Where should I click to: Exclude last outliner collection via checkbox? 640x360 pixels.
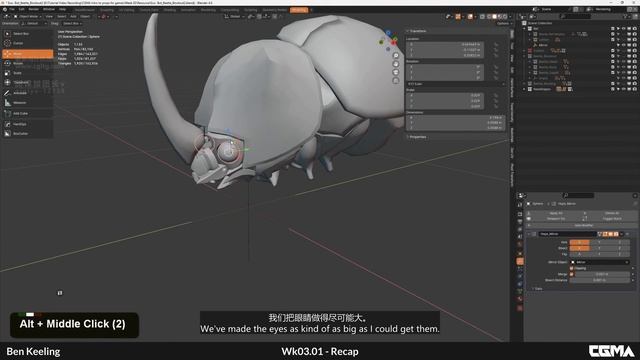click(x=613, y=89)
